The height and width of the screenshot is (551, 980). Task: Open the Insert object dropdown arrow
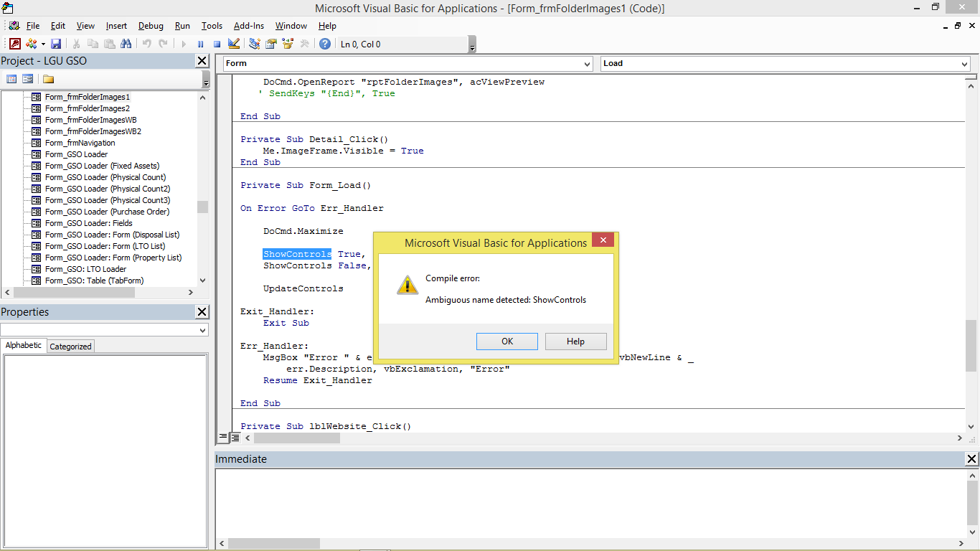pyautogui.click(x=43, y=44)
